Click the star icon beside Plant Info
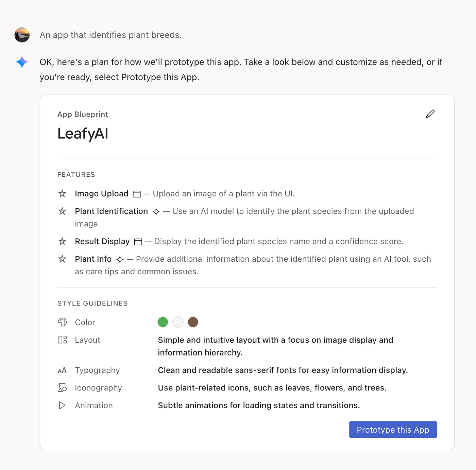Viewport: 476px width, 470px height. tap(62, 259)
